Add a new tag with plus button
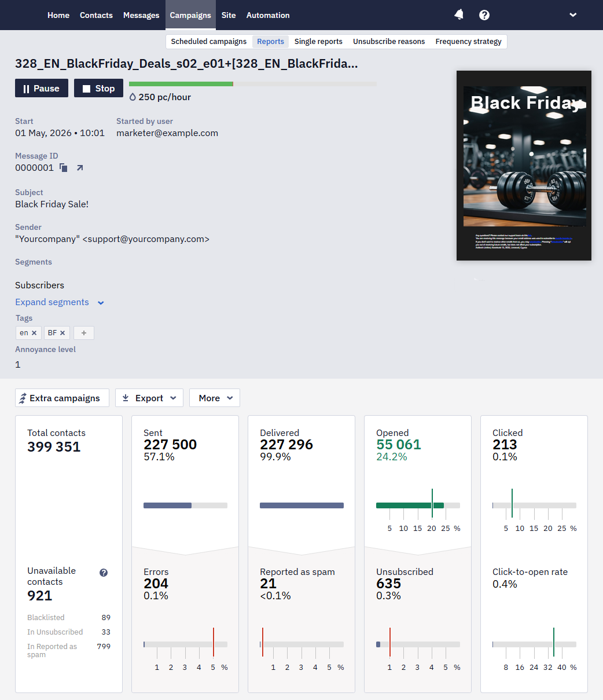 click(84, 333)
